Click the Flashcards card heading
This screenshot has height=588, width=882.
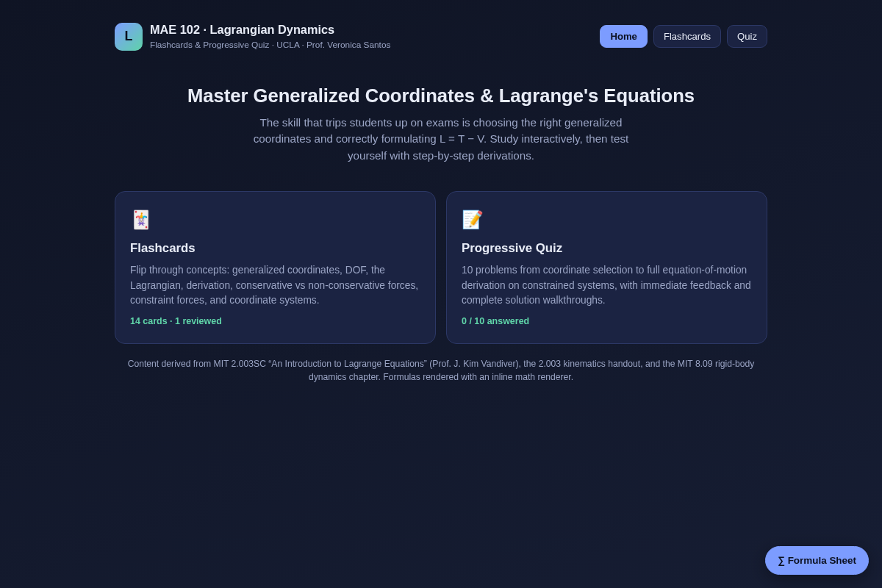pos(162,248)
